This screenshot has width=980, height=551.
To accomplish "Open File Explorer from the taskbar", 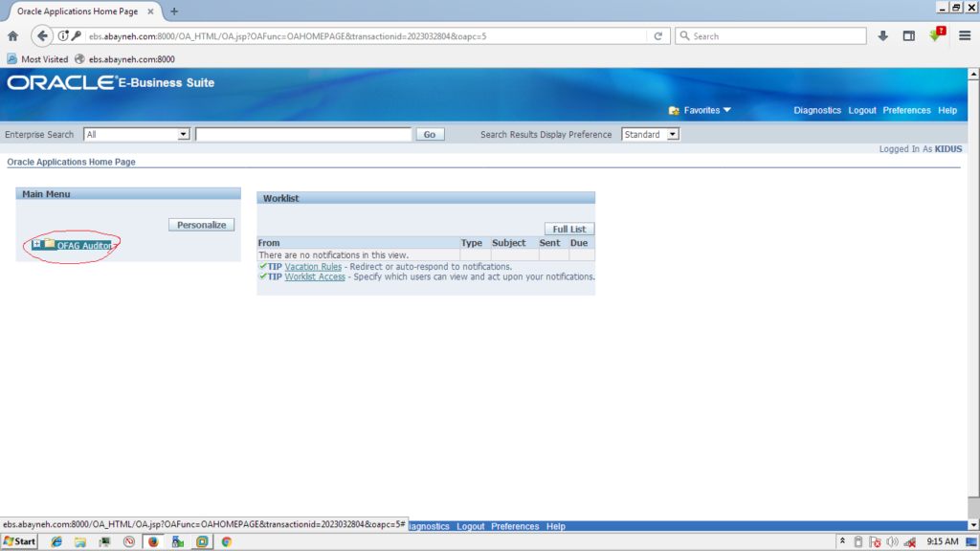I will (80, 541).
